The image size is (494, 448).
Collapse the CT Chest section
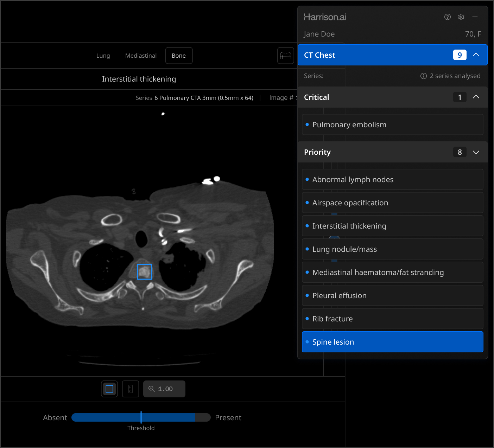point(476,55)
